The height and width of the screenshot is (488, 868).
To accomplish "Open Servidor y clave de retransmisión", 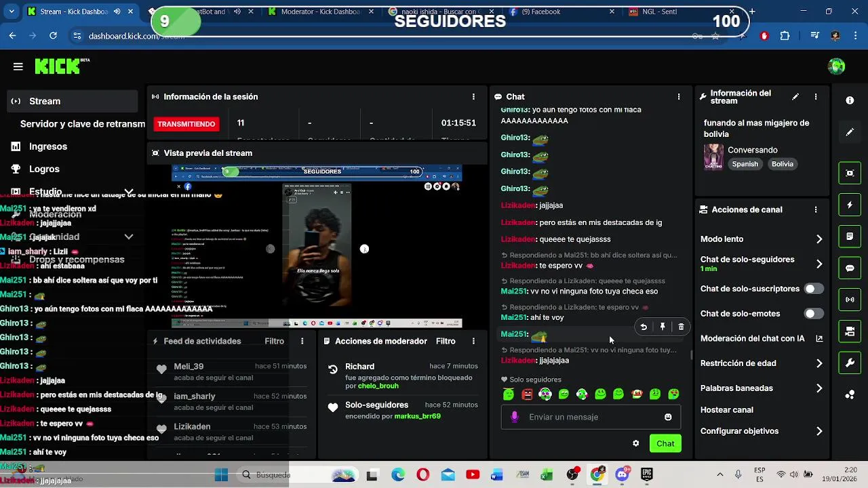I will coord(83,124).
